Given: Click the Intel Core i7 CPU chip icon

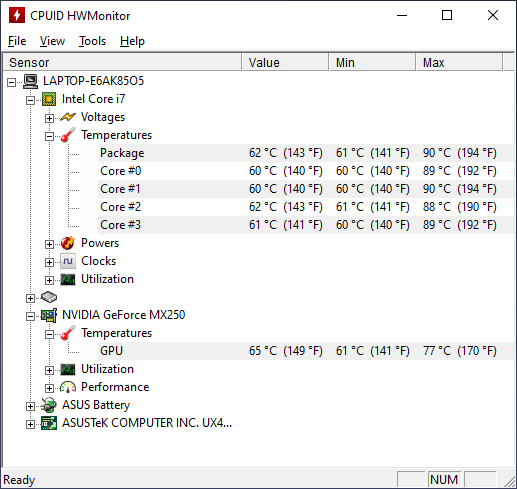Looking at the screenshot, I should tap(49, 99).
